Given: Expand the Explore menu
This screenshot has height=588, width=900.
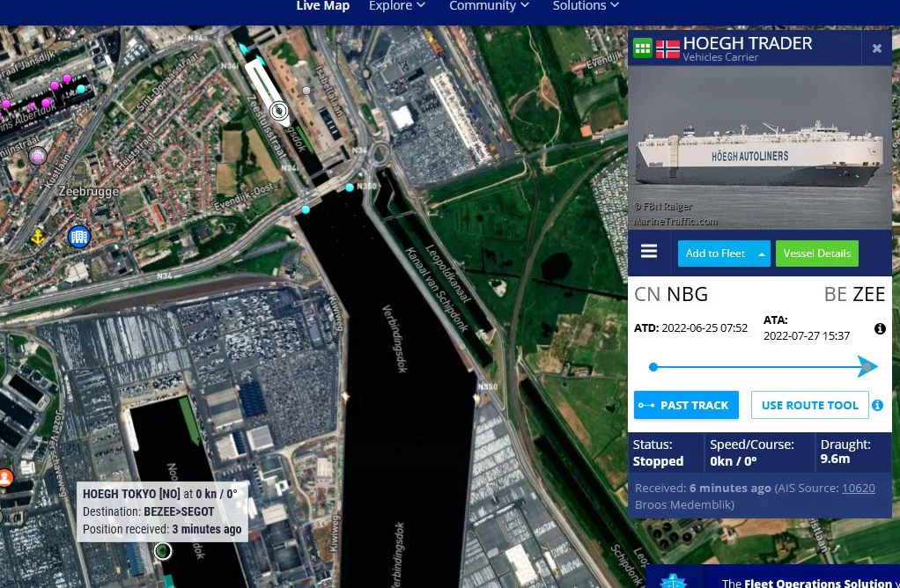Looking at the screenshot, I should point(396,6).
